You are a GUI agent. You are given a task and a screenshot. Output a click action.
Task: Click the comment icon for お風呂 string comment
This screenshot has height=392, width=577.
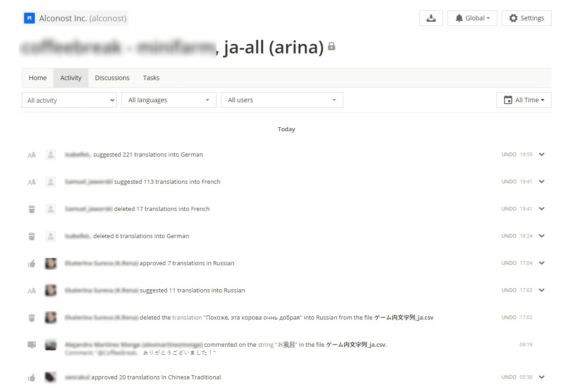(32, 345)
